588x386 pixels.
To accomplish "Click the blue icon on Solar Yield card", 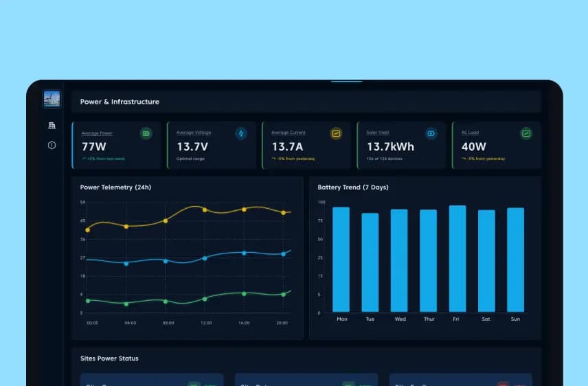I will click(x=431, y=133).
